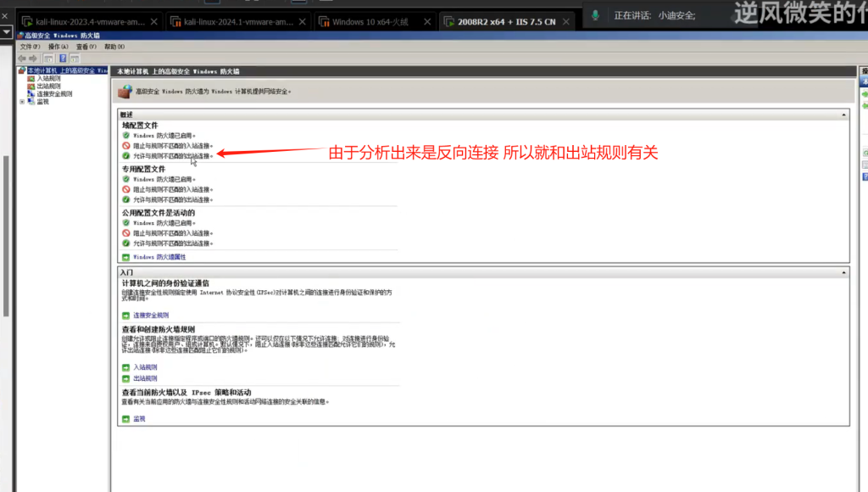Image resolution: width=868 pixels, height=492 pixels.
Task: Click 'Windows 防火墙已启用' under 公用配置文件
Action: (x=164, y=223)
